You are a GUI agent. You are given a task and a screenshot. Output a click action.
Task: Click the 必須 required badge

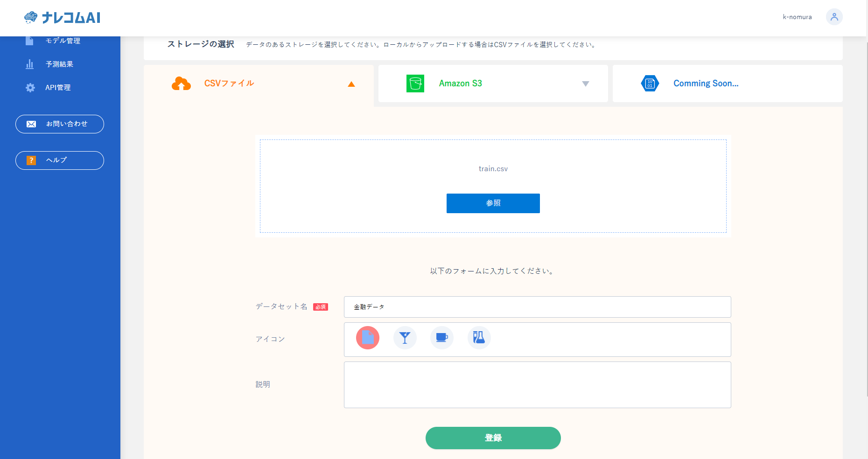click(x=321, y=307)
